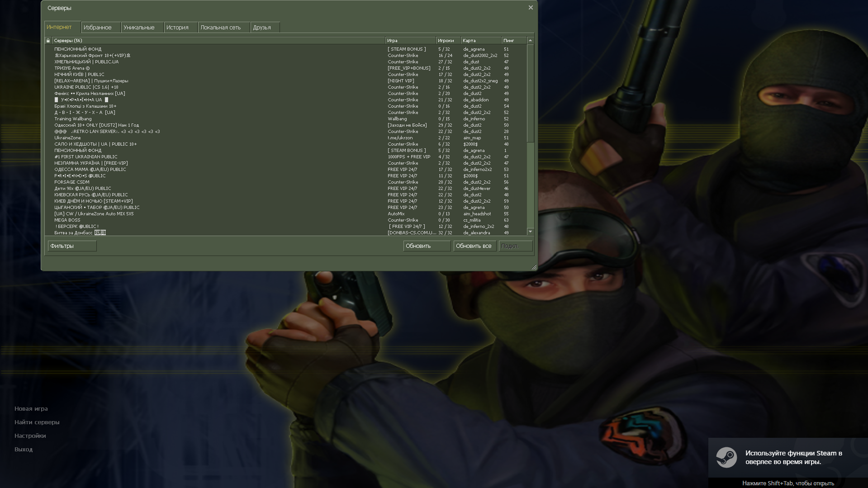Click the Steam icon in the overlay notification
The width and height of the screenshot is (868, 488).
coord(728,458)
